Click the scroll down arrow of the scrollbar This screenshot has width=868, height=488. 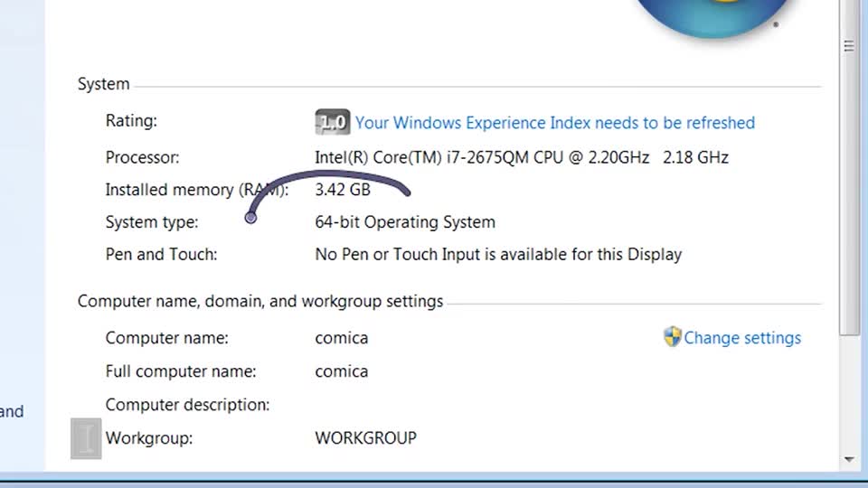tap(849, 459)
